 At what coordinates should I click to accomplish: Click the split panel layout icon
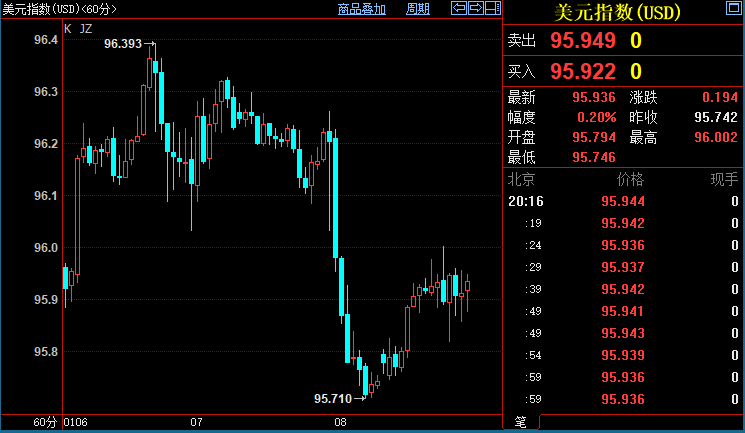click(492, 9)
